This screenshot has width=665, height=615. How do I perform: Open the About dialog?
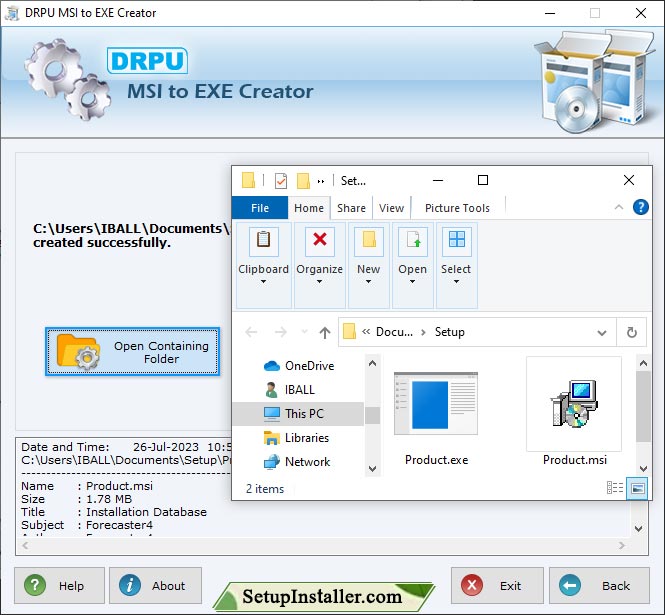coord(155,586)
